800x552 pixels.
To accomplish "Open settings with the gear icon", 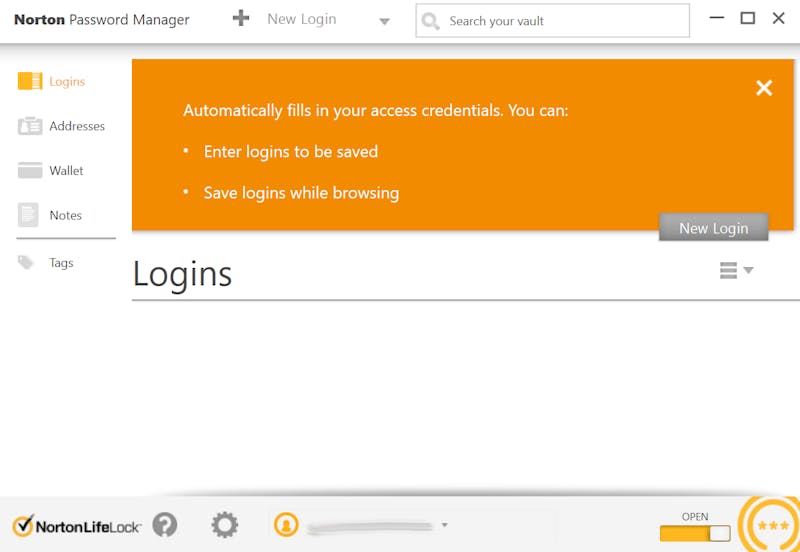I will coord(224,525).
